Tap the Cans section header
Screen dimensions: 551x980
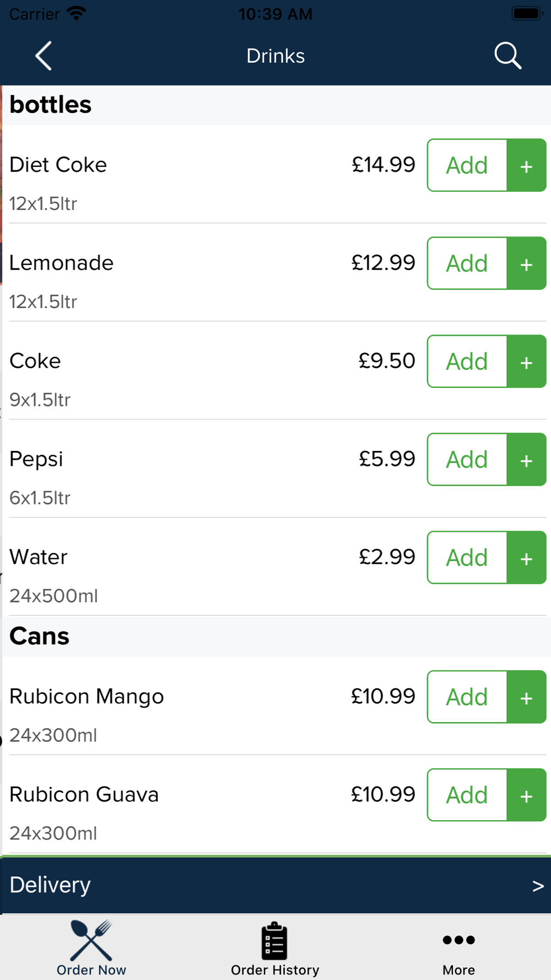pyautogui.click(x=275, y=637)
